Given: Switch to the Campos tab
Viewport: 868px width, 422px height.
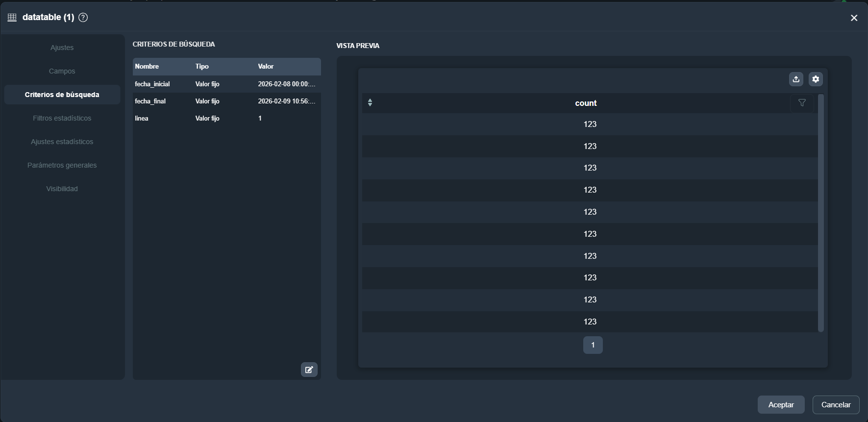Looking at the screenshot, I should tap(62, 71).
